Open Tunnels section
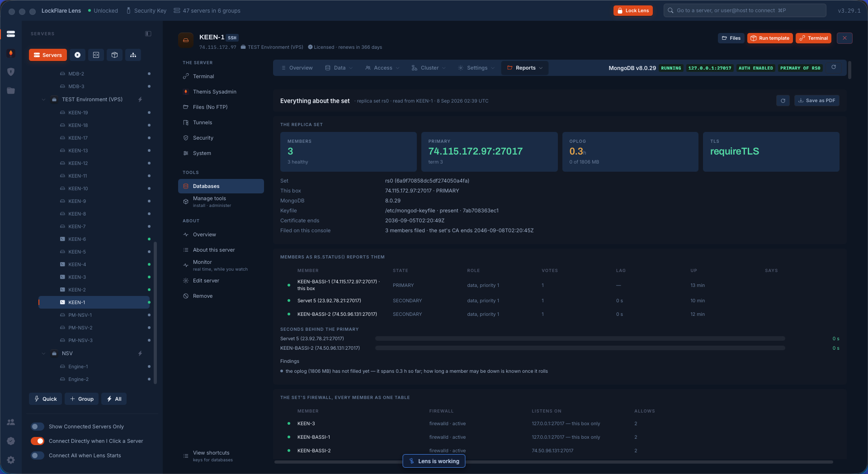The width and height of the screenshot is (868, 474). (x=221, y=122)
